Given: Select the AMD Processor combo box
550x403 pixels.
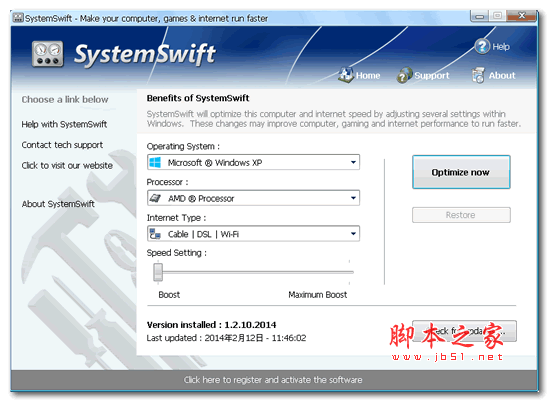Looking at the screenshot, I should click(x=253, y=198).
